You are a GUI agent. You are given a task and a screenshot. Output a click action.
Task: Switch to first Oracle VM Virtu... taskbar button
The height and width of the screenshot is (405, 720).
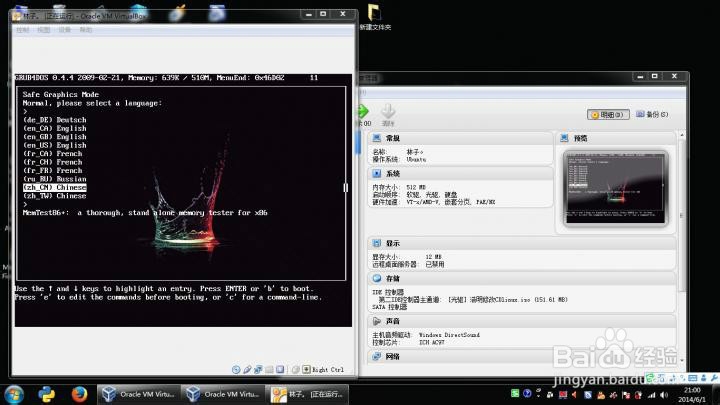[x=139, y=394]
